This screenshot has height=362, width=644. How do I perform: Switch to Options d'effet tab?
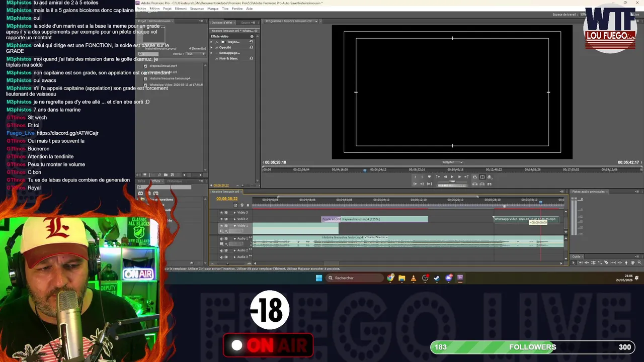point(222,23)
